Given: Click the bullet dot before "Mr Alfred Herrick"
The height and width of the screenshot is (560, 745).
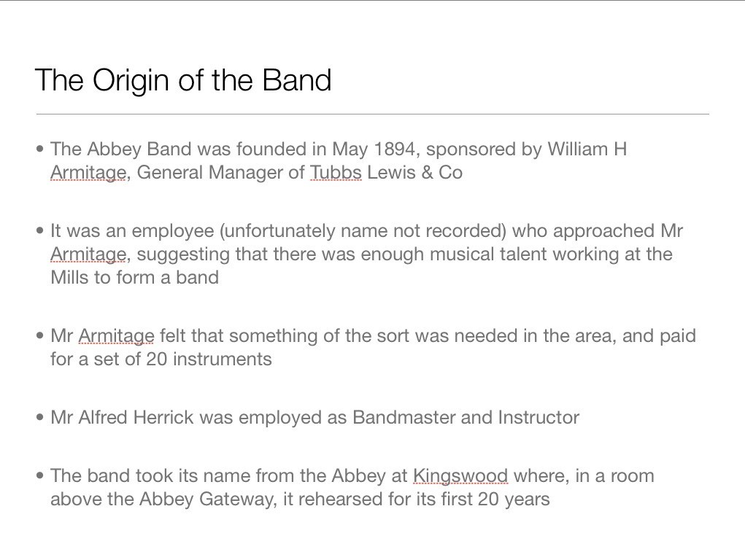Looking at the screenshot, I should click(x=39, y=419).
